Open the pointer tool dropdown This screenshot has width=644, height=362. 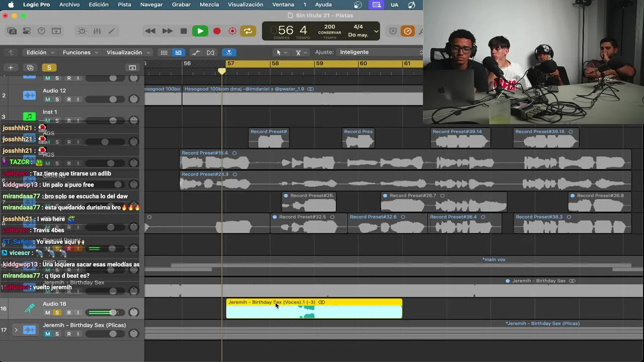(281, 52)
